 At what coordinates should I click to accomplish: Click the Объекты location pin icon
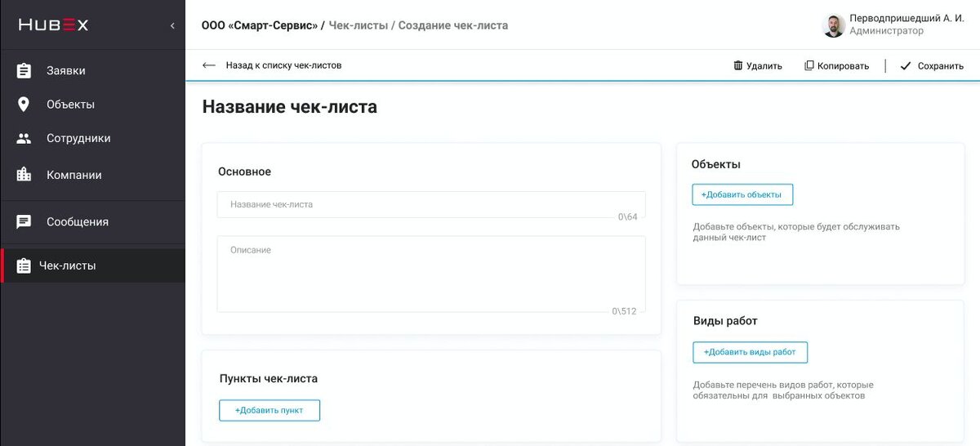[24, 105]
